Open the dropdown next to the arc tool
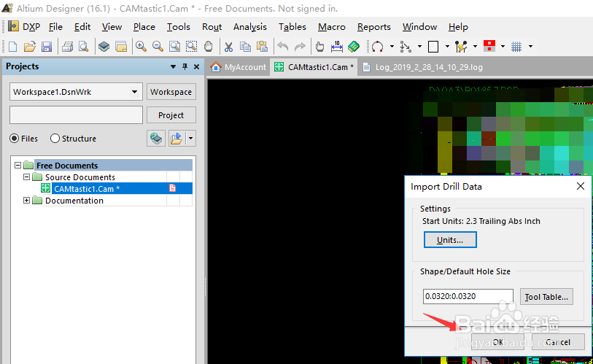The image size is (593, 364). [392, 47]
